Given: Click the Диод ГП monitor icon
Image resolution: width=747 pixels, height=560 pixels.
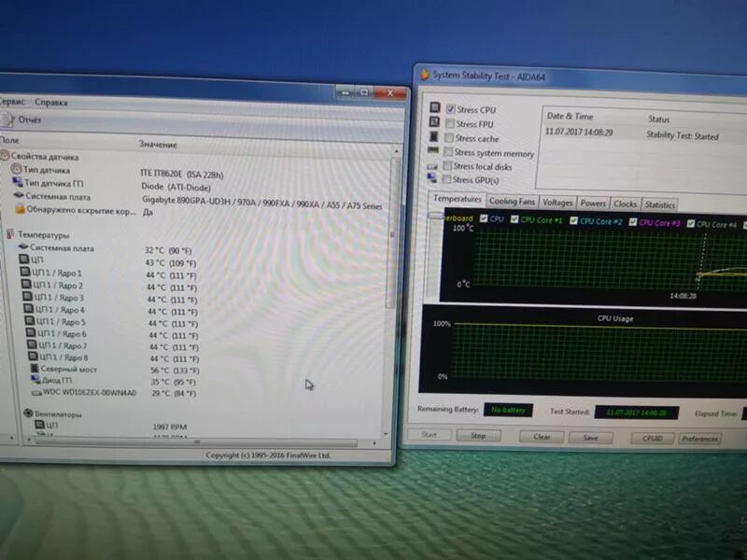Looking at the screenshot, I should (x=35, y=380).
